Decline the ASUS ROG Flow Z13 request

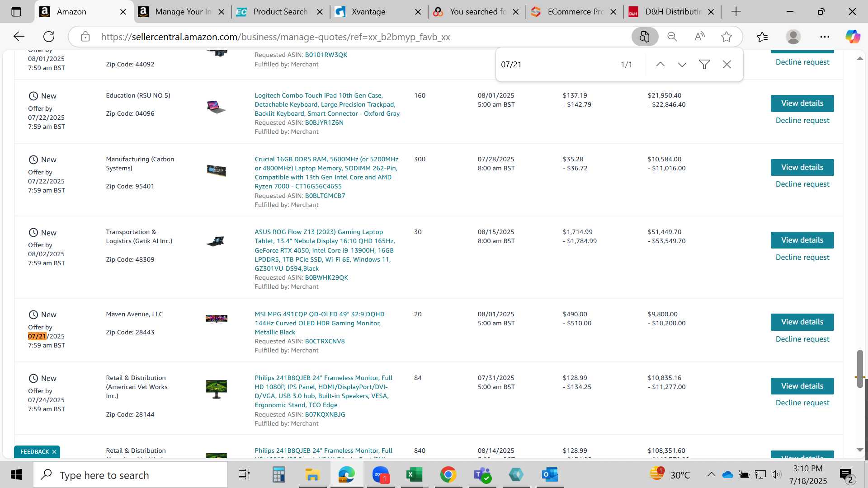[802, 257]
